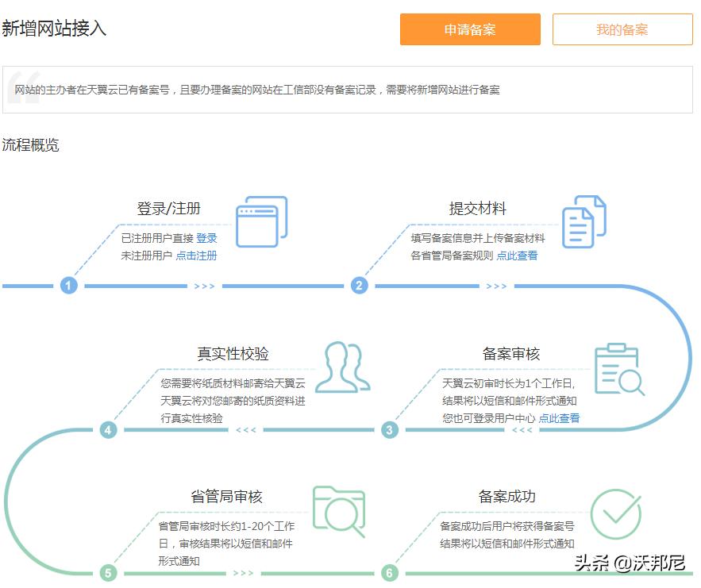Select step 2 numbered circle on flow line
The height and width of the screenshot is (588, 701).
358,286
